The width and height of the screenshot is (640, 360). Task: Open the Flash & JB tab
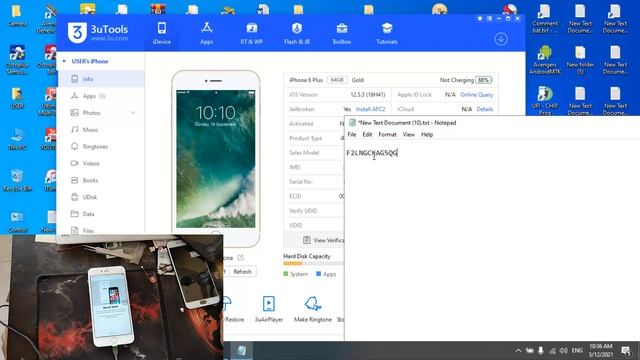(297, 33)
